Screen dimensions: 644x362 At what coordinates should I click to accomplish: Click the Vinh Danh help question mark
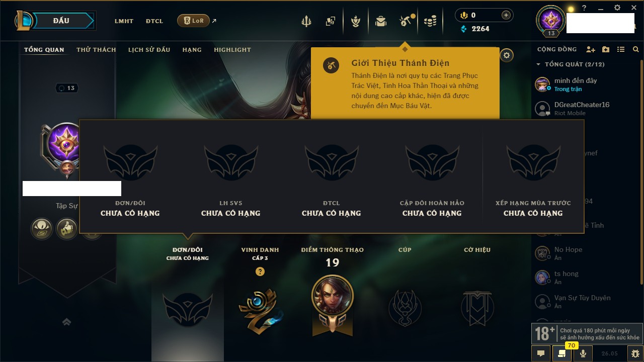[x=260, y=271]
